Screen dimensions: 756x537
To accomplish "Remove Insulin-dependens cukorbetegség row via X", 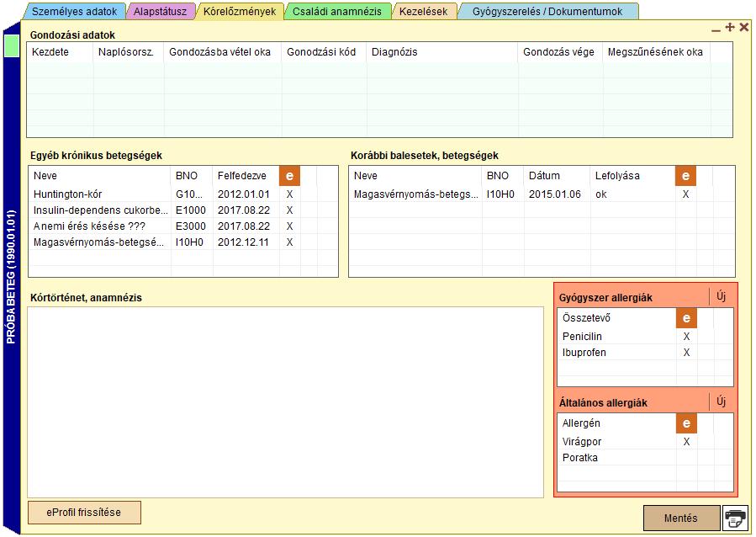I will point(289,210).
